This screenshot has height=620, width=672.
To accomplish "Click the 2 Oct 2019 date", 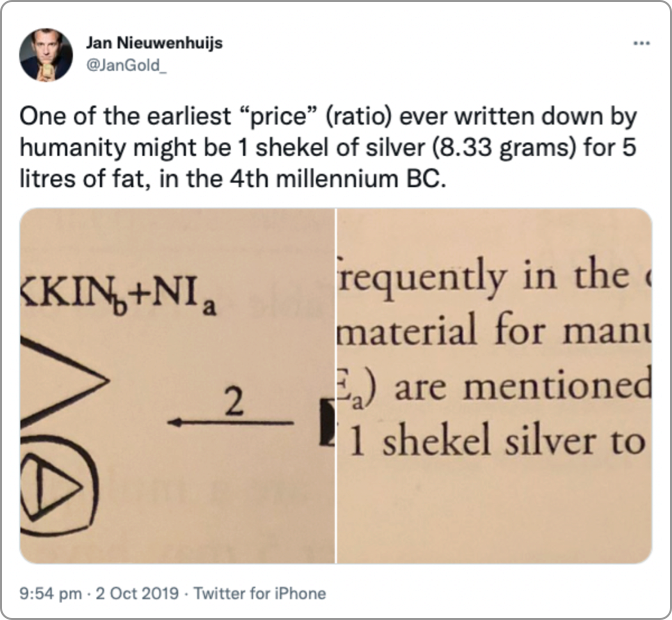I will click(137, 593).
